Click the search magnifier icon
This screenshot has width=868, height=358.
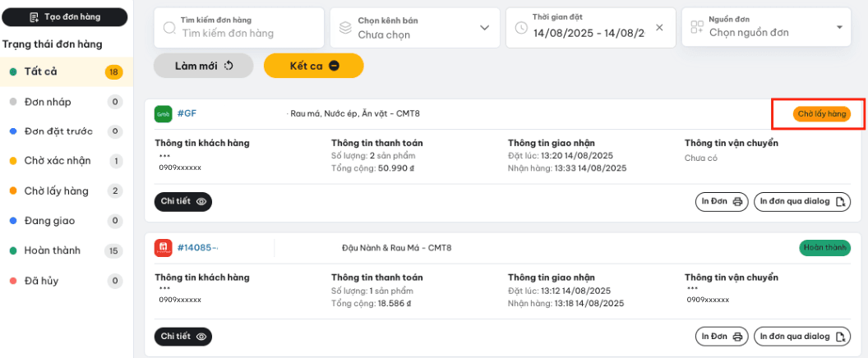coord(170,28)
